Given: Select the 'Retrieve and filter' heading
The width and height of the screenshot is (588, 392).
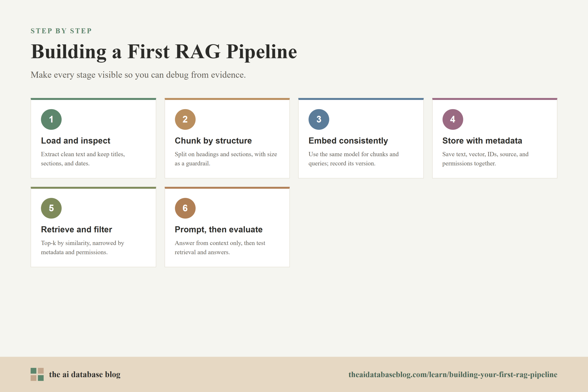Looking at the screenshot, I should click(76, 229).
